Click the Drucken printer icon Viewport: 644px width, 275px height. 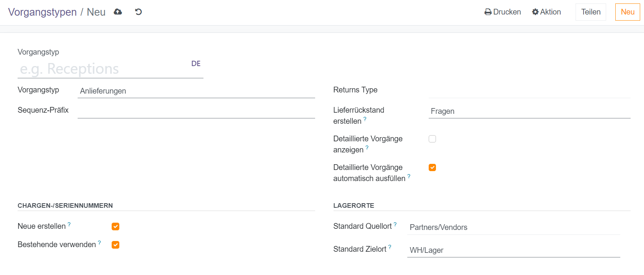point(488,12)
